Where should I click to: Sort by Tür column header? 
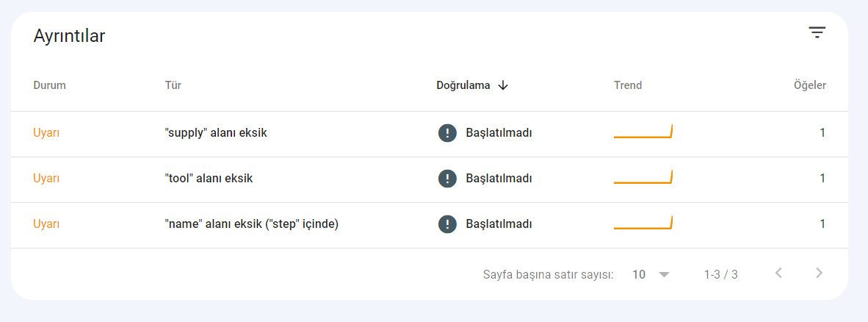point(173,85)
